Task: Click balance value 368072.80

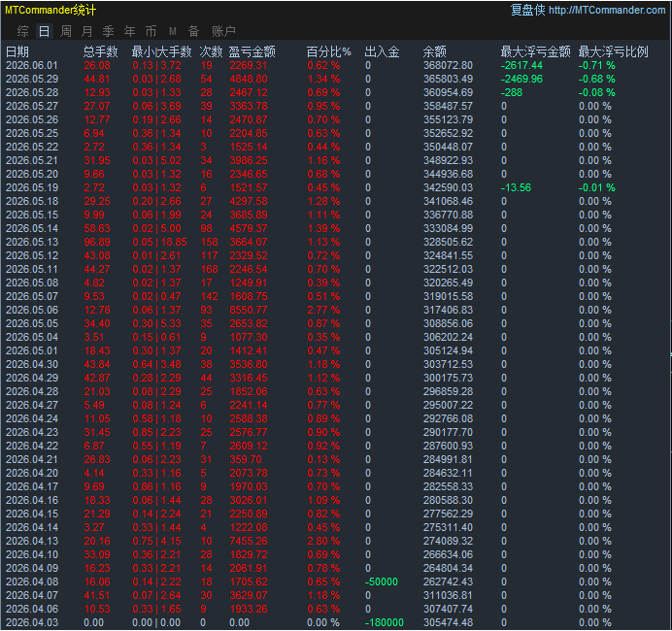Action: click(x=448, y=66)
